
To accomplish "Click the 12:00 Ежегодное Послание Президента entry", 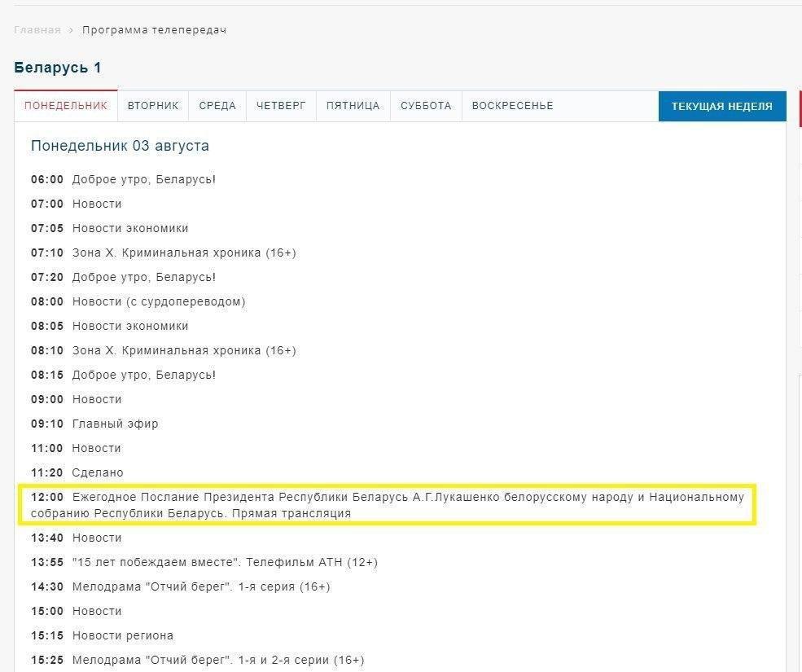I will click(x=388, y=505).
